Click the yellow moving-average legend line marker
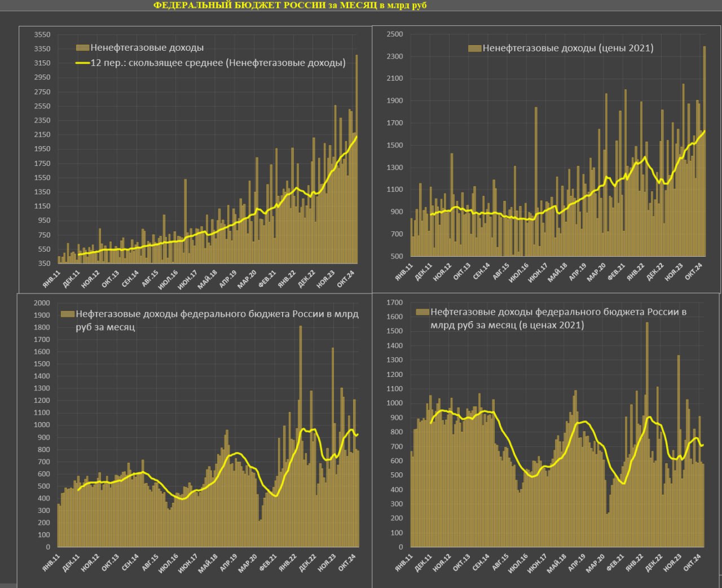Image resolution: width=722 pixels, height=588 pixels. pyautogui.click(x=82, y=63)
